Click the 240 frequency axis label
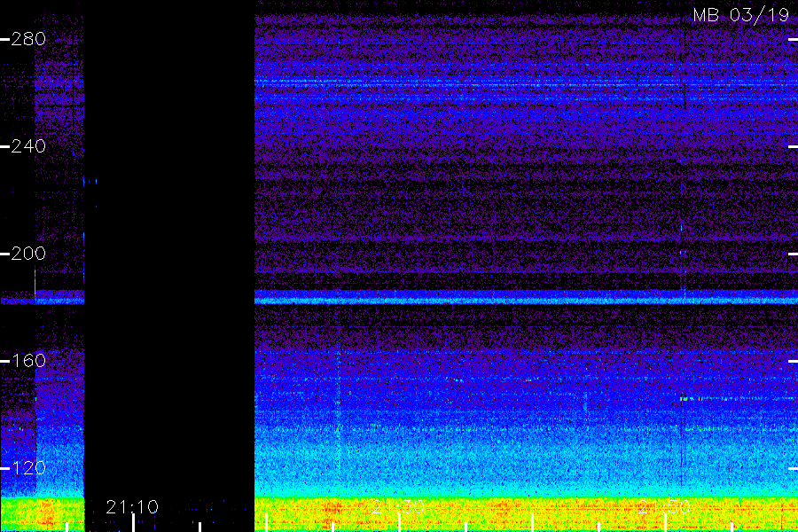The image size is (798, 532). point(28,146)
